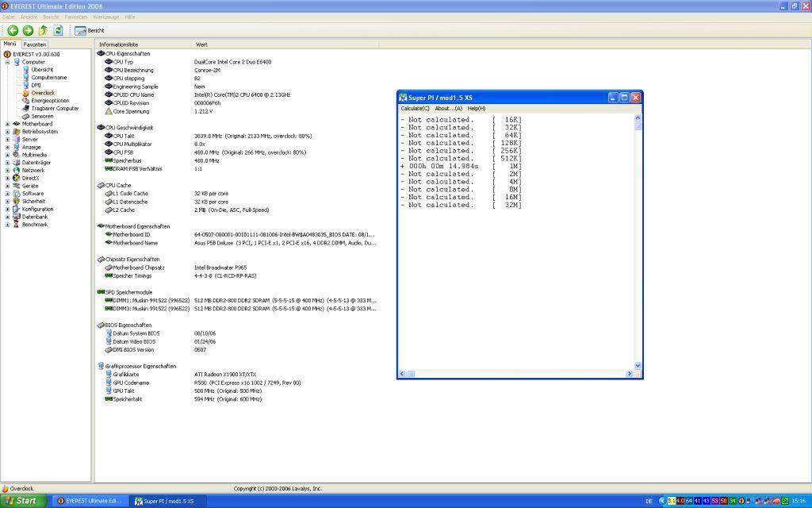
Task: Expand the Motherboard tree node
Action: [7, 124]
